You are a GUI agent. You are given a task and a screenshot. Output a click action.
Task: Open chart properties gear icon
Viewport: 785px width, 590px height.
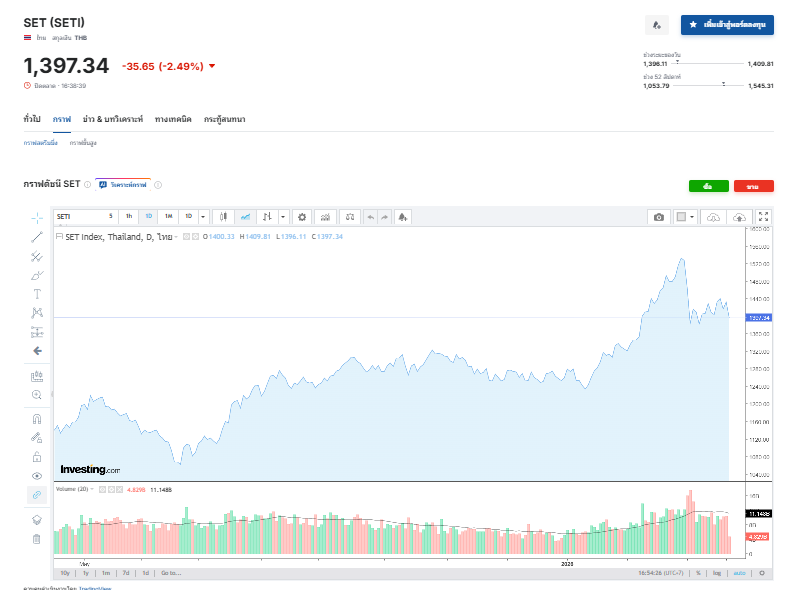[302, 217]
